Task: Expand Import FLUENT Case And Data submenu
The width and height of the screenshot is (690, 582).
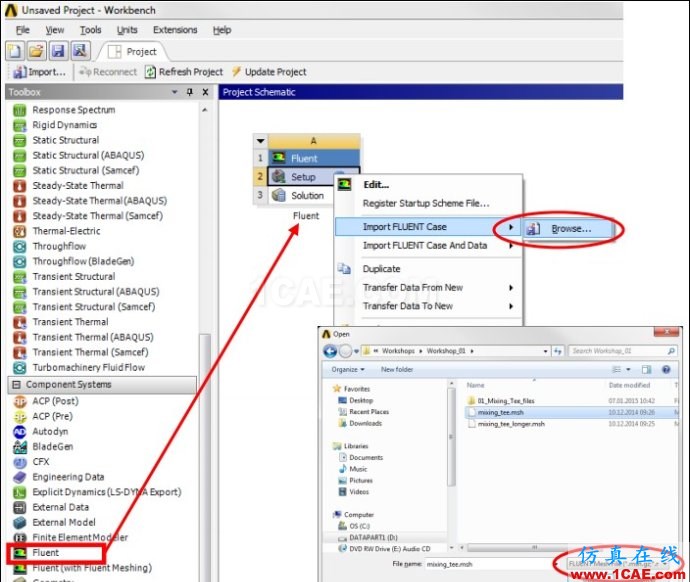Action: coord(427,245)
